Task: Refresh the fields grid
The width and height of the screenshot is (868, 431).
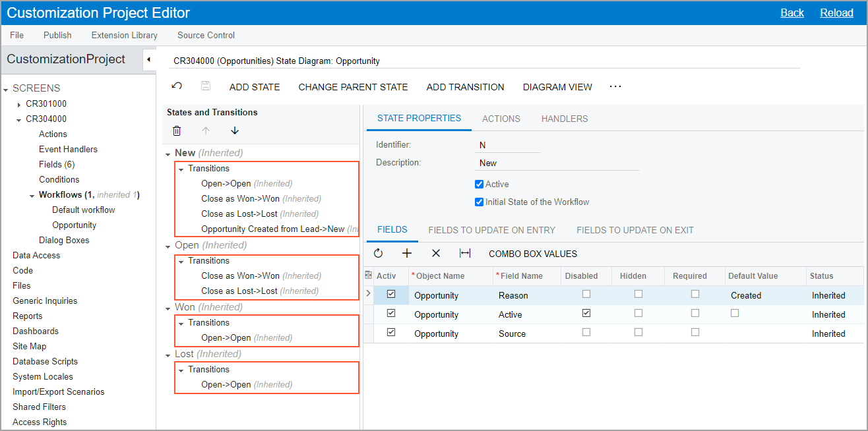Action: pyautogui.click(x=378, y=253)
